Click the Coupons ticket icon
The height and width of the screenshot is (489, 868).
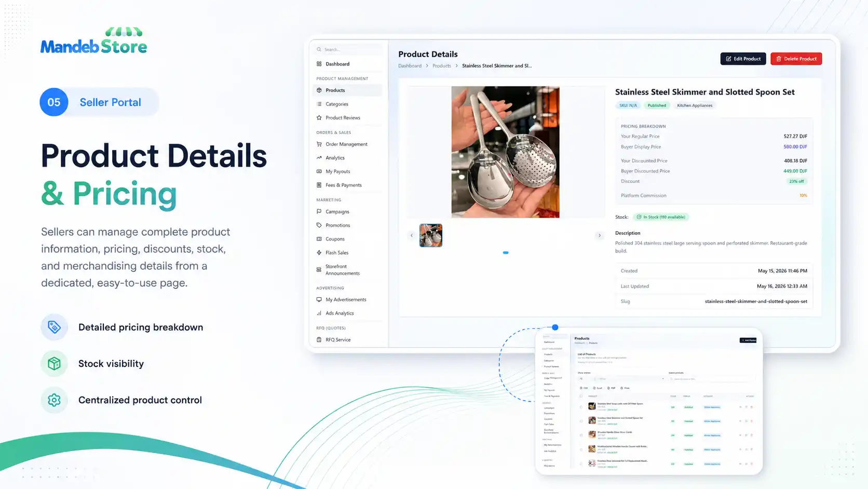click(x=319, y=239)
